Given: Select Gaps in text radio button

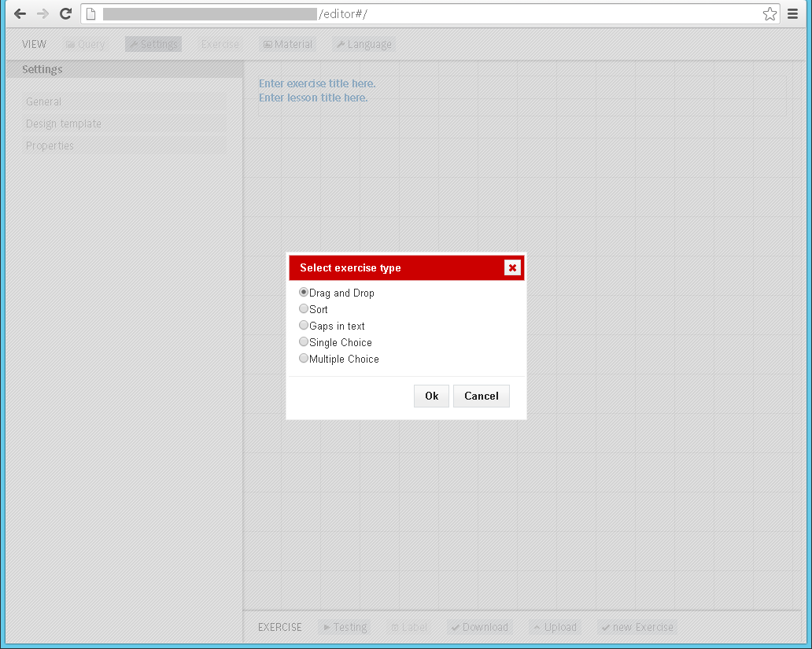Looking at the screenshot, I should [x=304, y=325].
